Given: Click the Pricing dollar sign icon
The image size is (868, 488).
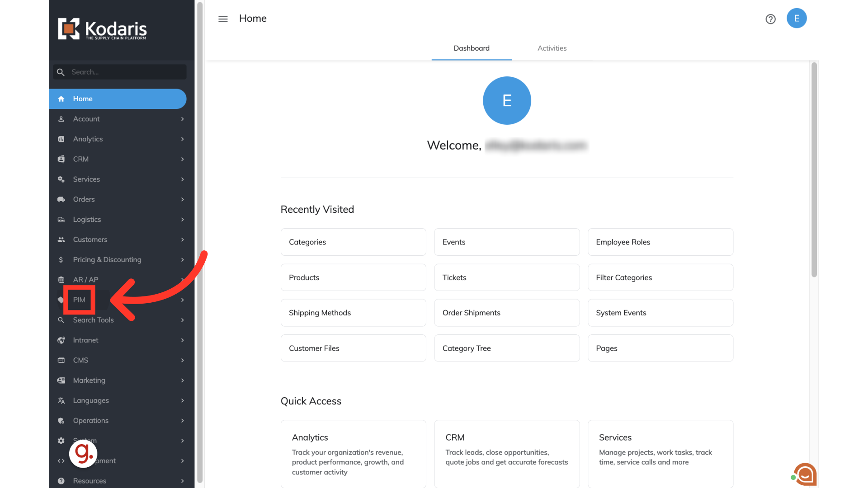Looking at the screenshot, I should 61,260.
